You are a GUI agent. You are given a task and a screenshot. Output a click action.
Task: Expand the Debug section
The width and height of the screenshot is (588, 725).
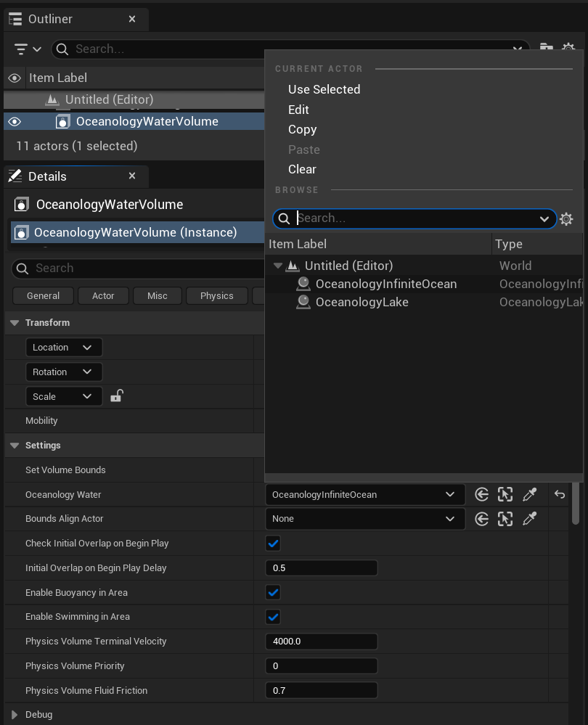coord(15,715)
